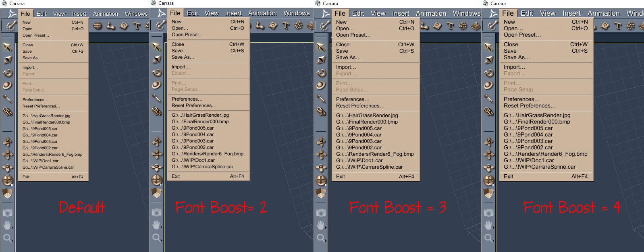Click the eye-shaped icon in Font Boost 2 toolbar
644x252 pixels.
[273, 26]
